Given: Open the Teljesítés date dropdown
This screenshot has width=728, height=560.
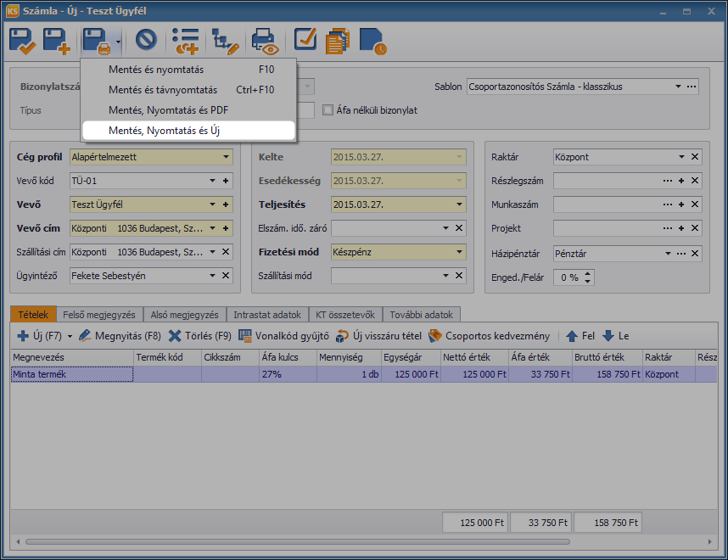Looking at the screenshot, I should [459, 204].
